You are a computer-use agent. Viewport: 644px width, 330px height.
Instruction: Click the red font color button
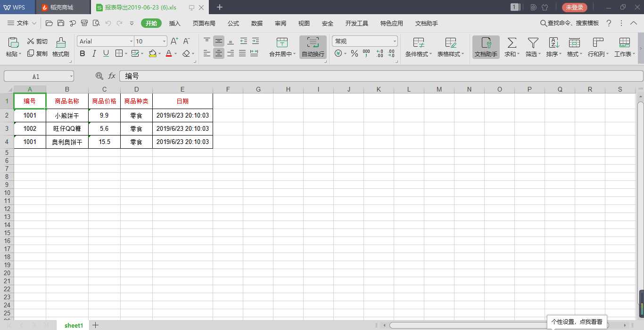point(169,53)
